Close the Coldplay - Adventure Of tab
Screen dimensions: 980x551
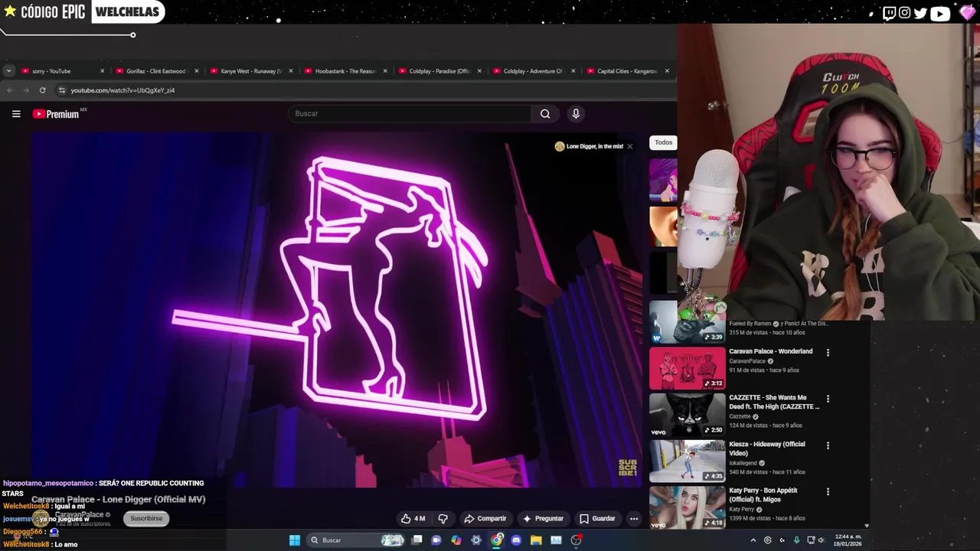pyautogui.click(x=573, y=71)
